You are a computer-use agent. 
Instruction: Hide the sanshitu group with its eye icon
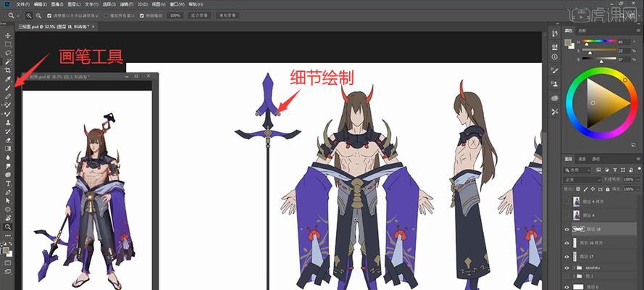[x=566, y=267]
